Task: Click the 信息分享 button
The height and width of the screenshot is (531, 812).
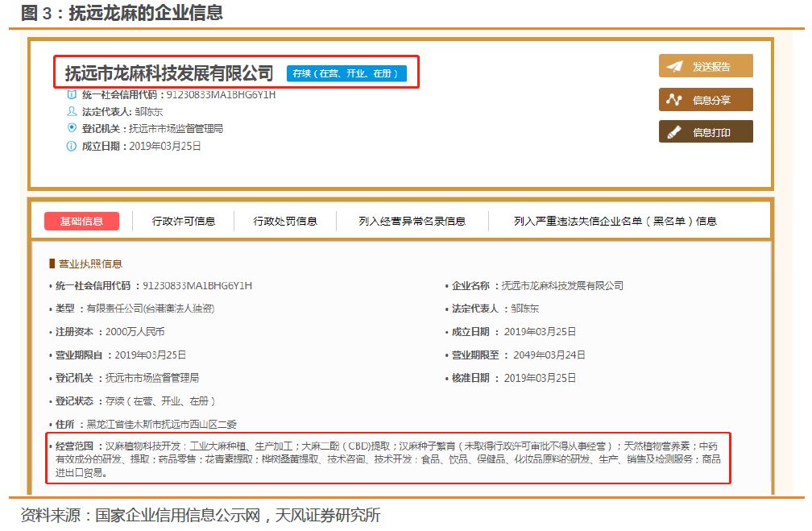Action: pyautogui.click(x=706, y=99)
